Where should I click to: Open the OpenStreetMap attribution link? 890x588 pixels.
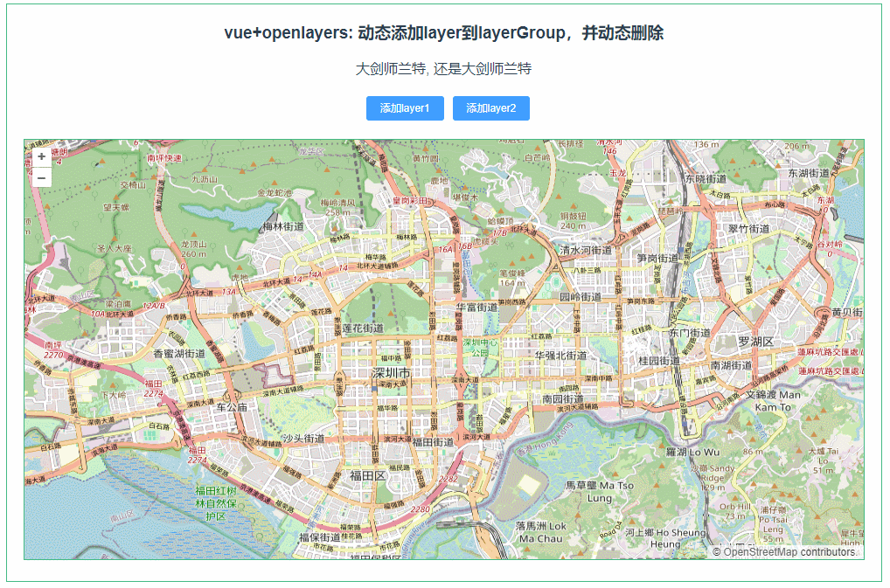761,551
